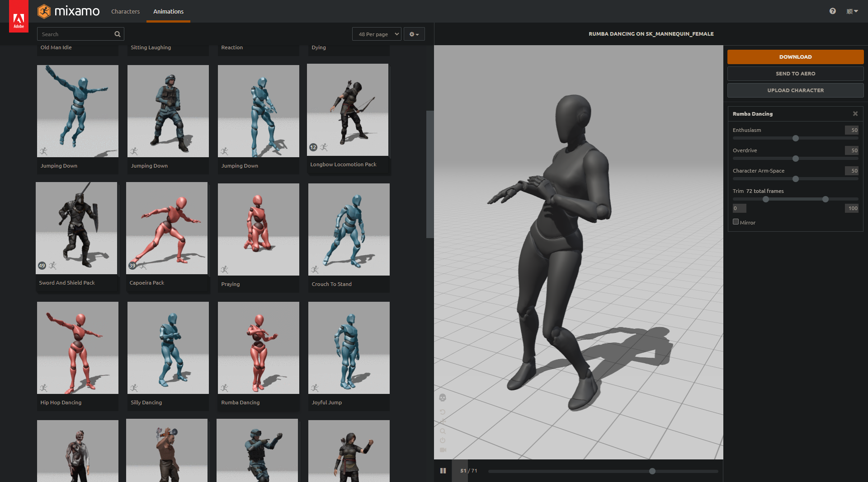Select the pan camera icon in viewer
This screenshot has height=482, width=868.
coord(443,421)
